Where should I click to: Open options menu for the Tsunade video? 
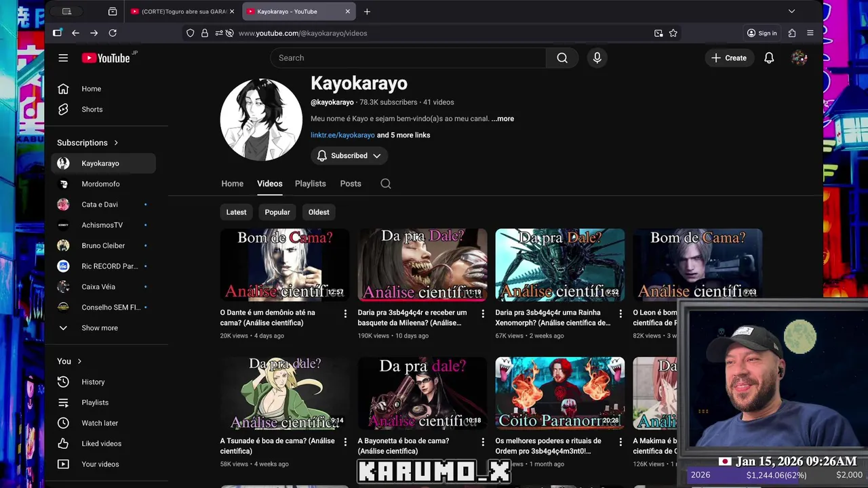click(x=345, y=441)
